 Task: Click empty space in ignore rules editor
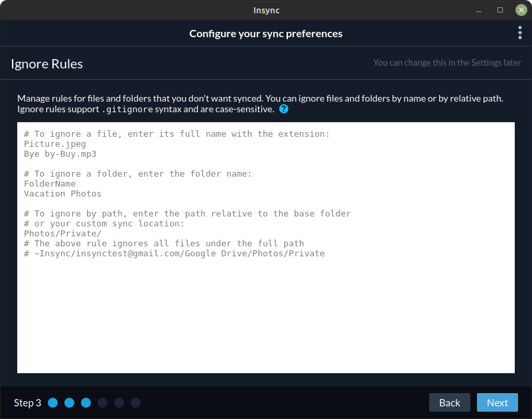point(265,319)
